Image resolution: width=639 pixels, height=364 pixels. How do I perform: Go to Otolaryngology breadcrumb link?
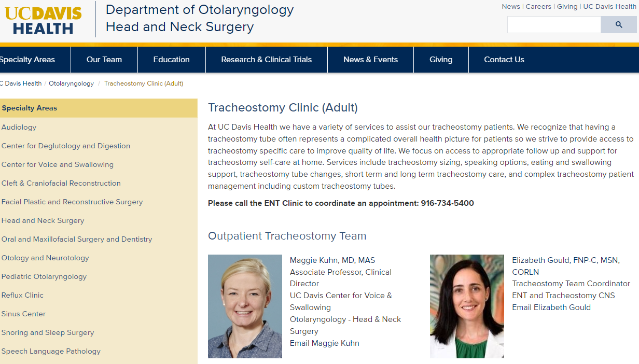[x=72, y=83]
